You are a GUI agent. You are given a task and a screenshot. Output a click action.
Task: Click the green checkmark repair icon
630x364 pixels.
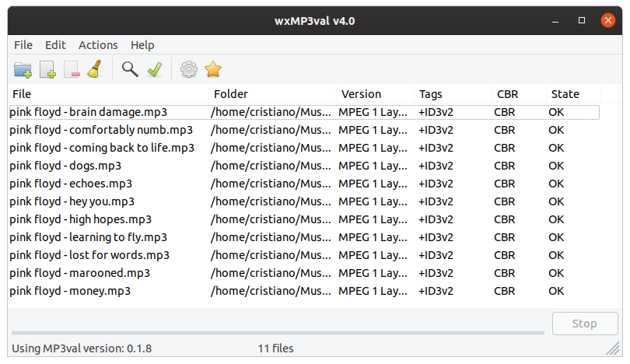pyautogui.click(x=155, y=69)
